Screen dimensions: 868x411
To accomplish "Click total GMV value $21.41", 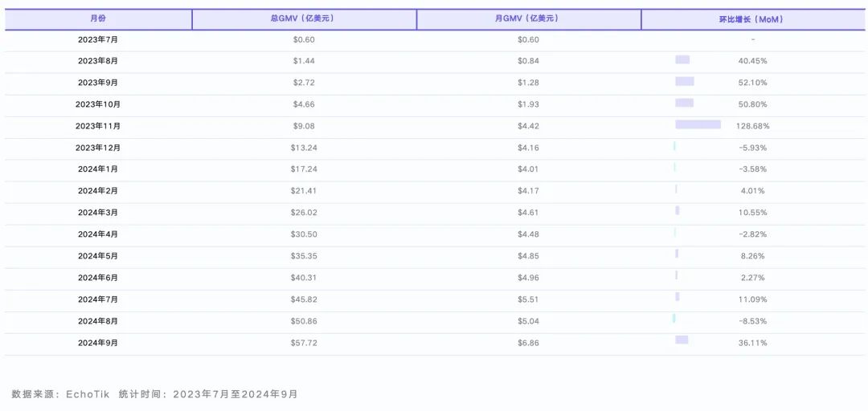I will point(304,191).
